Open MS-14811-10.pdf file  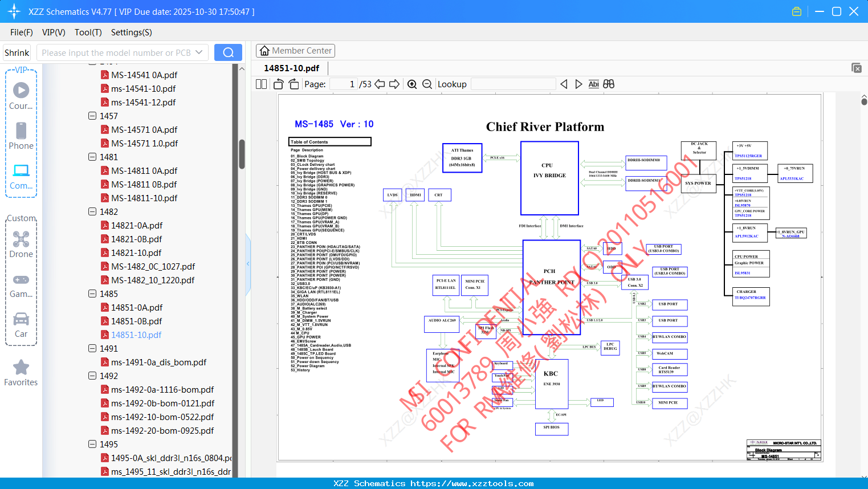click(144, 198)
